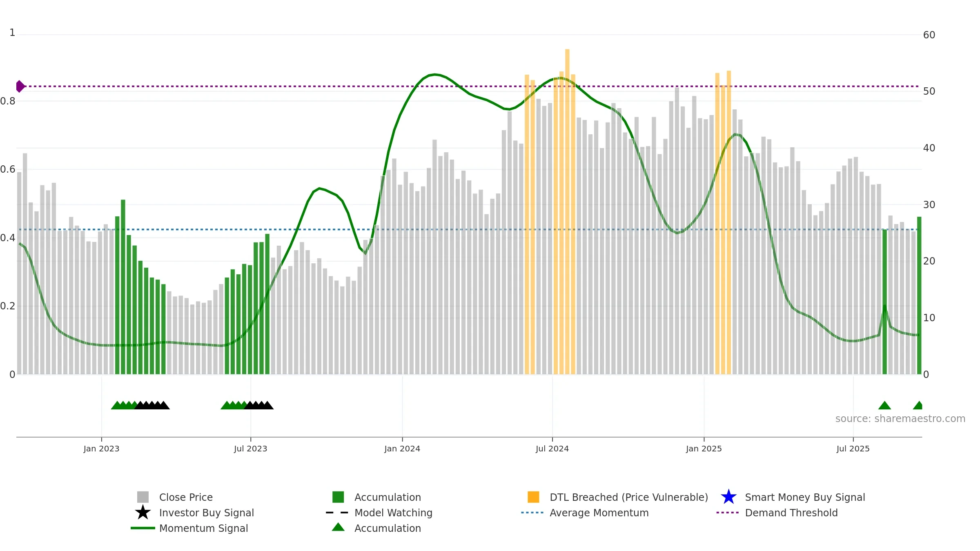Click the rightmost green accumulation bar
The height and width of the screenshot is (551, 980).
point(919,295)
